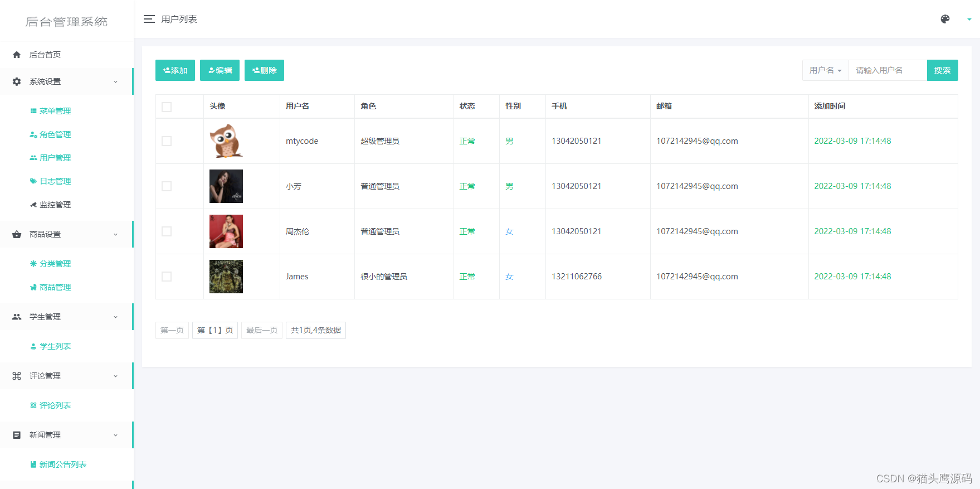
Task: Click the gear icon beside 系统设置
Action: pos(17,81)
